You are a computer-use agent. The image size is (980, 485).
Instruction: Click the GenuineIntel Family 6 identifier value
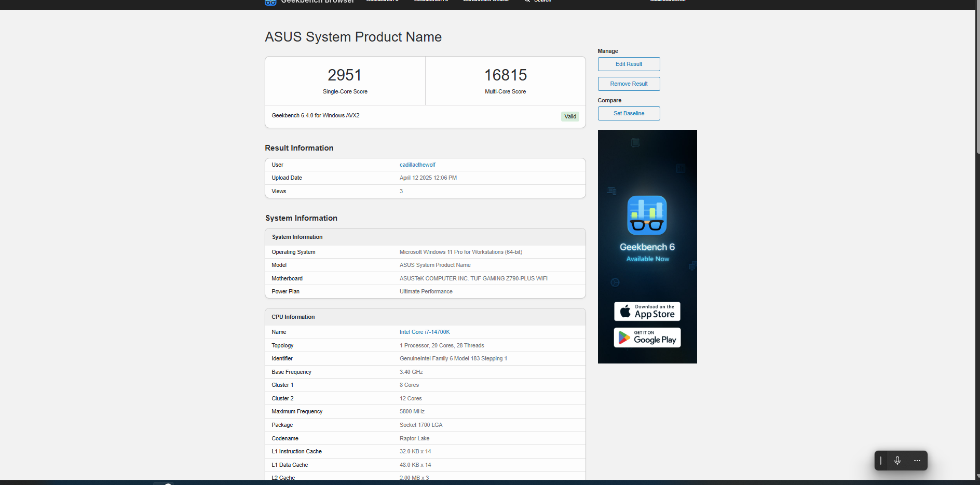pyautogui.click(x=453, y=358)
